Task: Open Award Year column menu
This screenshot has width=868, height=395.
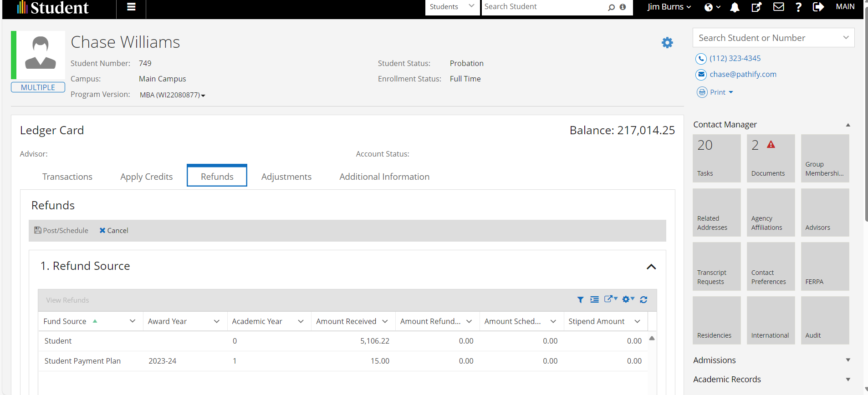Action: (x=217, y=321)
